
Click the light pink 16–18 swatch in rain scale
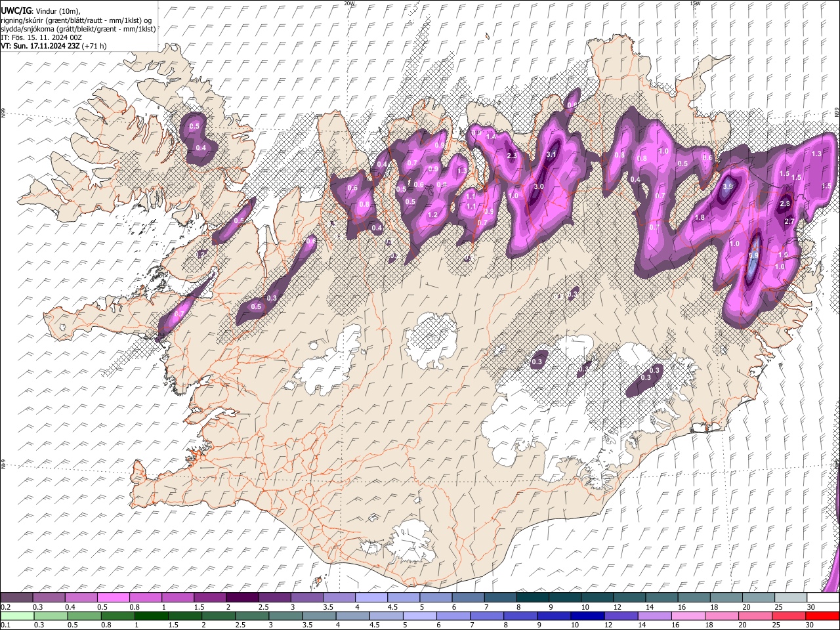pos(687,616)
